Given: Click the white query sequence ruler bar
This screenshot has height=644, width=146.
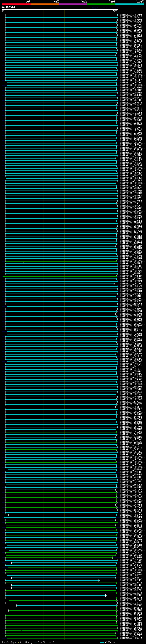Looking at the screenshot, I should (x=60, y=10).
